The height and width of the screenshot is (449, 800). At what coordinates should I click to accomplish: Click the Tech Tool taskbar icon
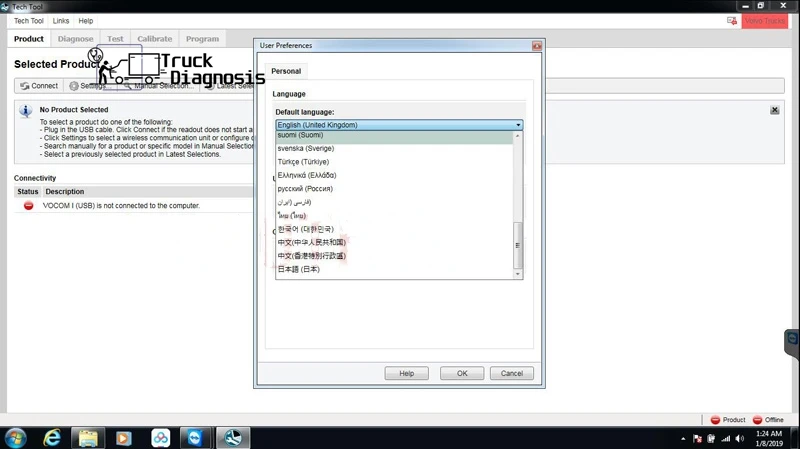[233, 438]
